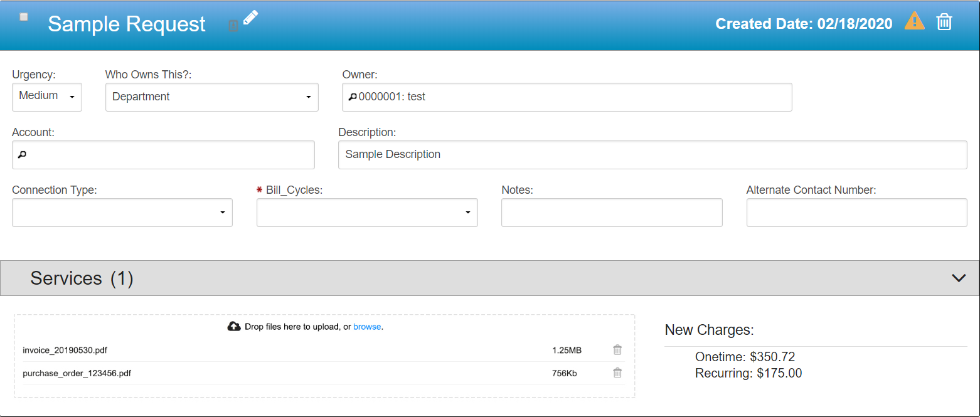Screen dimensions: 980x417
Task: Click into the Description text field
Action: (x=652, y=155)
